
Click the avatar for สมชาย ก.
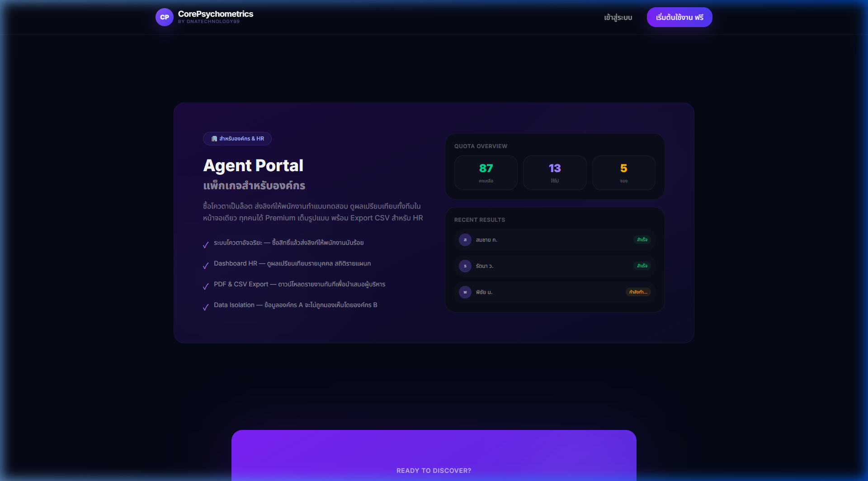[465, 240]
